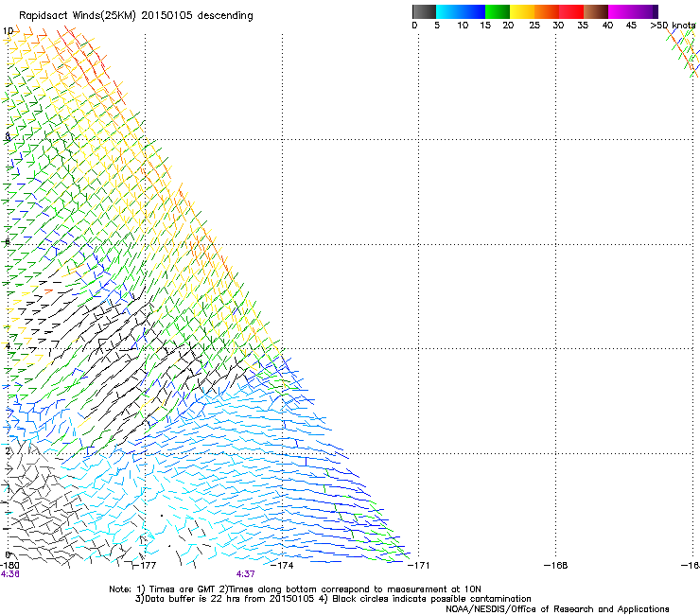Click the legend value '25'

pyautogui.click(x=534, y=26)
